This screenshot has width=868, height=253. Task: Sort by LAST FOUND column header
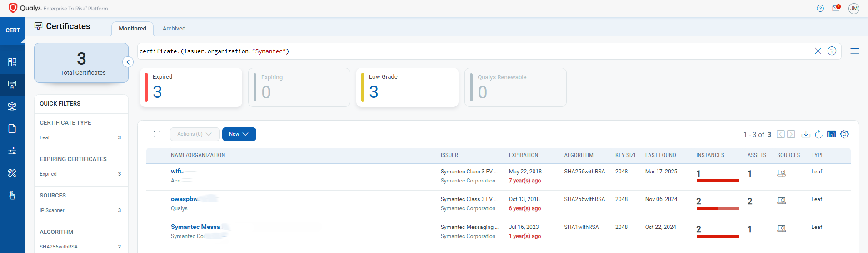pyautogui.click(x=661, y=155)
